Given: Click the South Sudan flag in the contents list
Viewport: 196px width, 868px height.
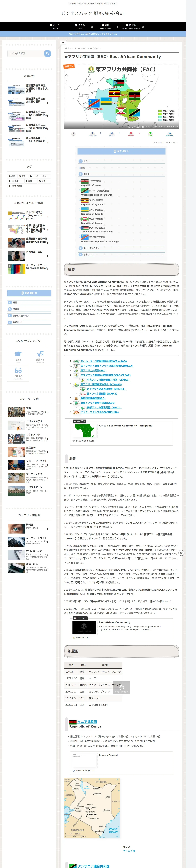Looking at the screenshot, I should click(85, 228).
